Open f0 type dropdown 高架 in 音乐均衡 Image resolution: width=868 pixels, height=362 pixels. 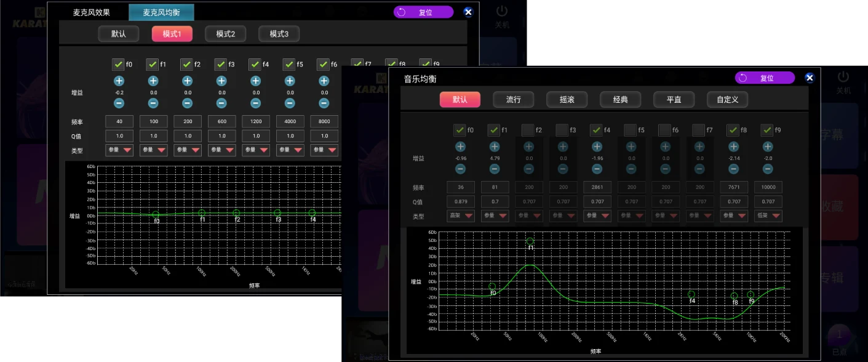click(x=461, y=215)
